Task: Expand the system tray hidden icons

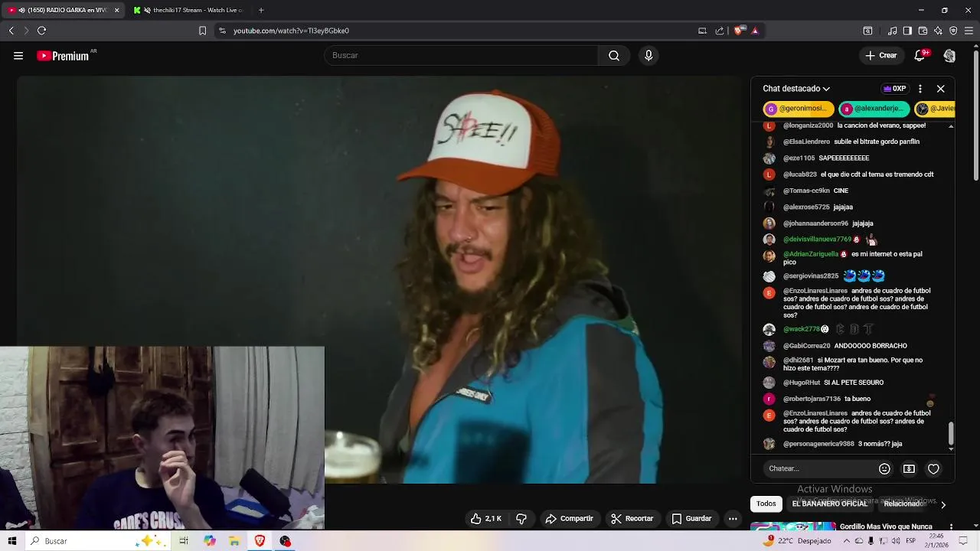Action: [846, 541]
